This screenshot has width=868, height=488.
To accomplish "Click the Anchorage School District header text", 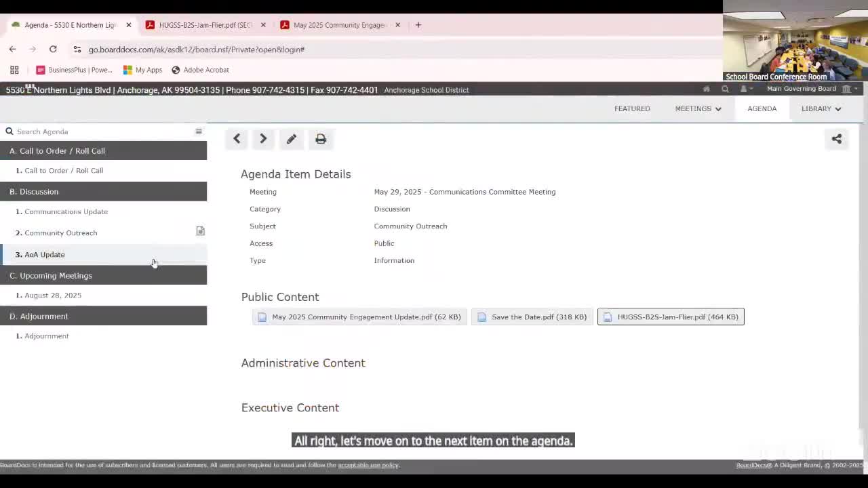I will (427, 89).
